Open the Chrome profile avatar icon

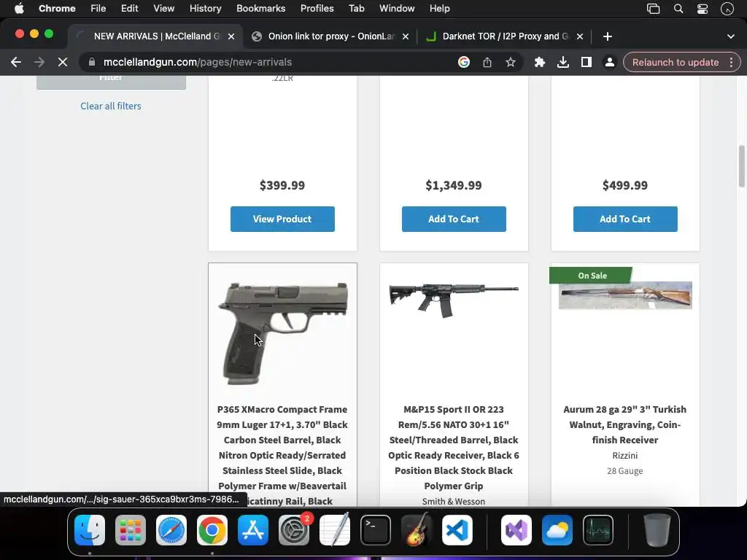pyautogui.click(x=609, y=63)
